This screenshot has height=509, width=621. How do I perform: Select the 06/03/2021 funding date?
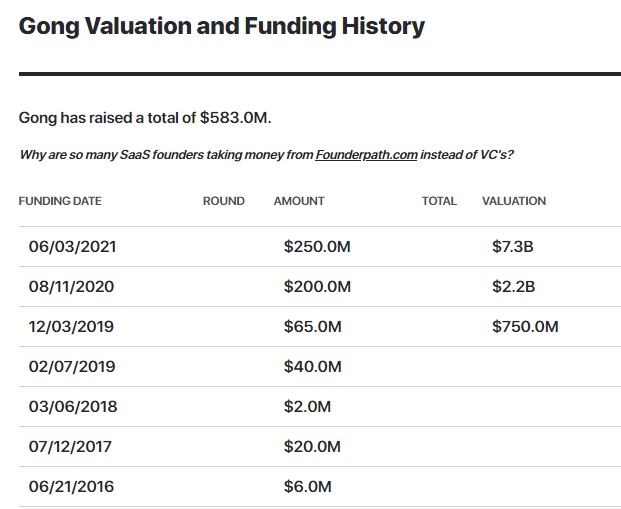pos(72,247)
